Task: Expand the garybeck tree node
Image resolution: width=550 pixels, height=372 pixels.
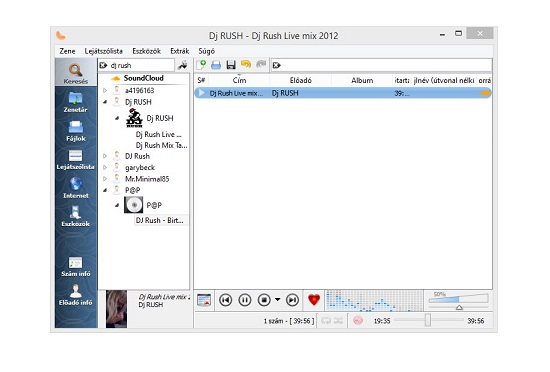Action: click(105, 168)
